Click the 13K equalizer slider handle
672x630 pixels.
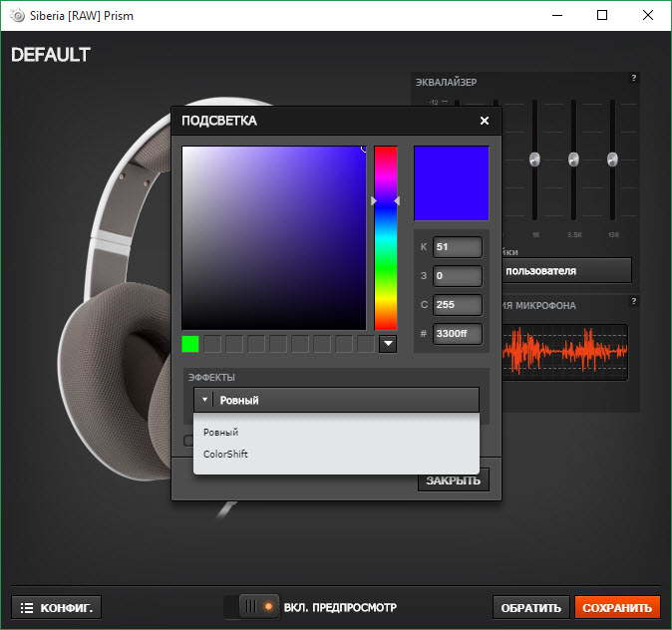coord(612,159)
